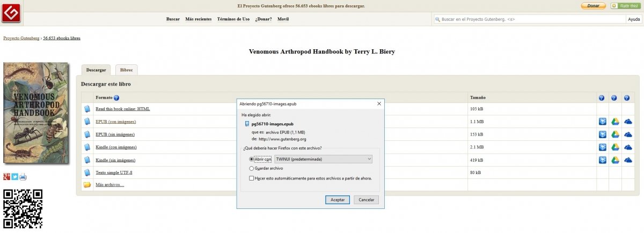
Task: Confirm dialog with Aceptar button
Action: coord(338,199)
